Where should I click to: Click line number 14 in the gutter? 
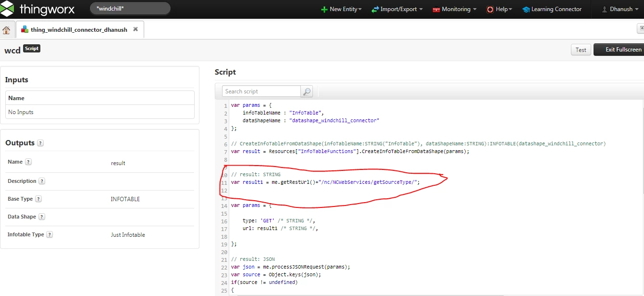click(x=224, y=205)
